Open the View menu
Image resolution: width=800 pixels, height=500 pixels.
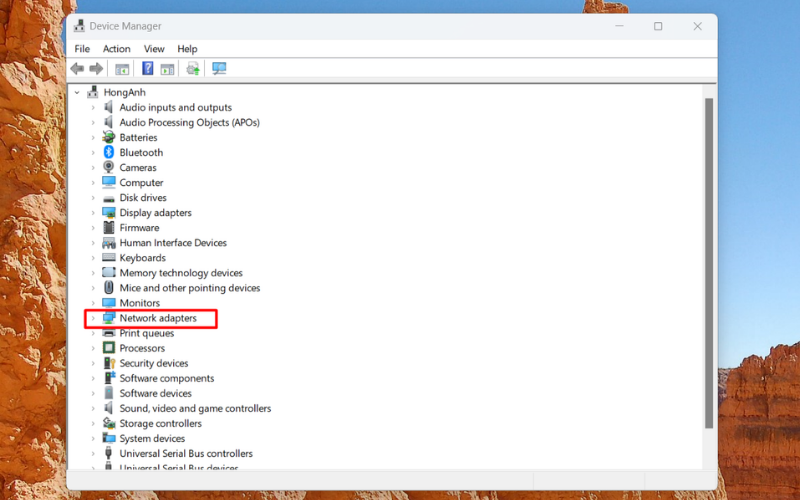154,49
